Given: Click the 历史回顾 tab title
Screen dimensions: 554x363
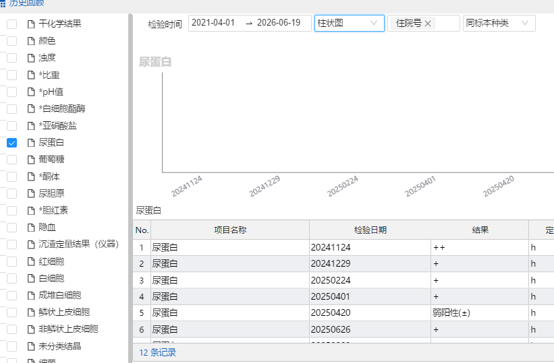Looking at the screenshot, I should pyautogui.click(x=26, y=4).
